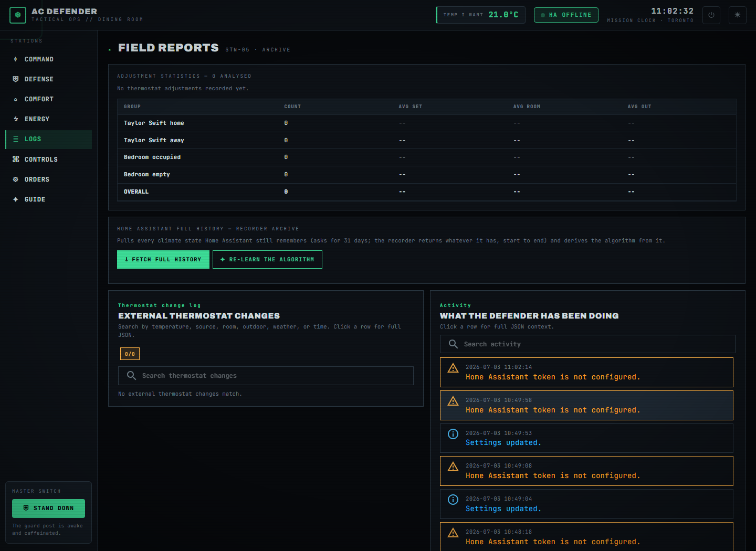The image size is (756, 551).
Task: Select the "OVERALL" summary row label
Action: tap(136, 192)
